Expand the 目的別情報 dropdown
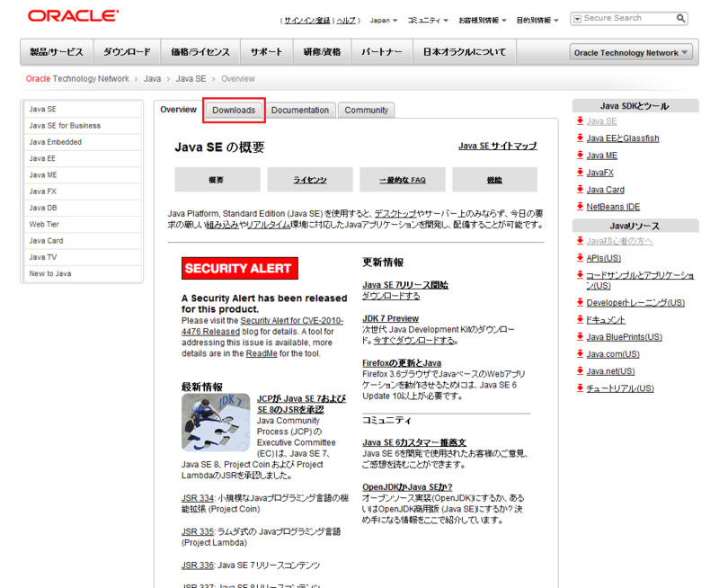 click(537, 20)
